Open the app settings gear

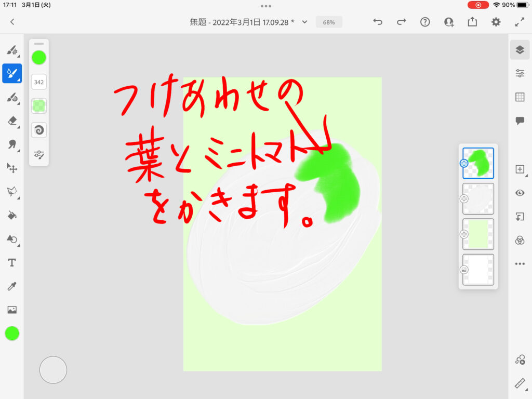point(496,22)
